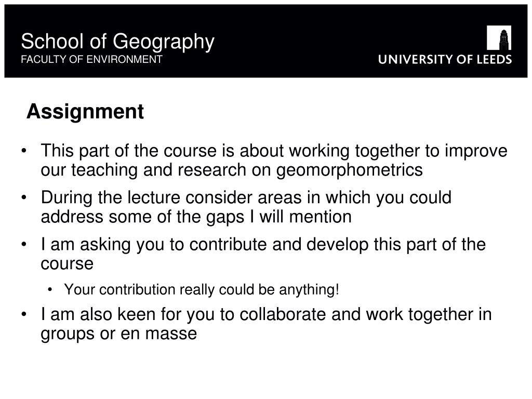
Task: Select the Assignment slide title
Action: tap(85, 112)
